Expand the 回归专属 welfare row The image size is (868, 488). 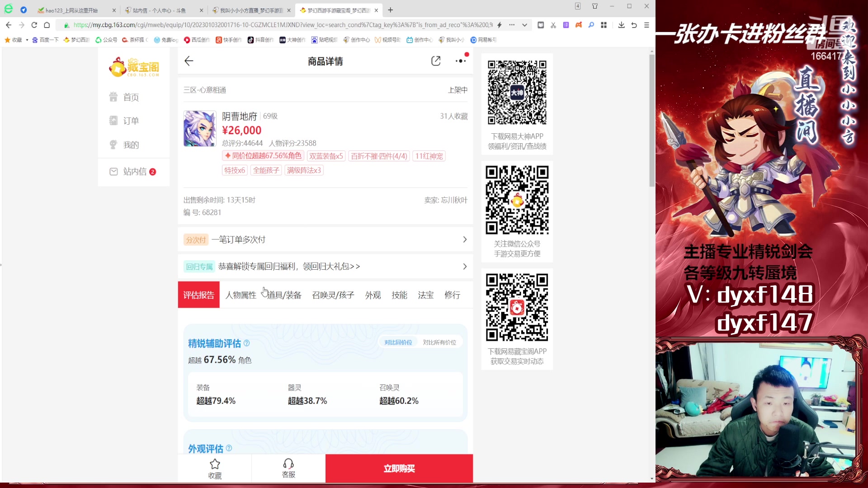click(x=325, y=267)
